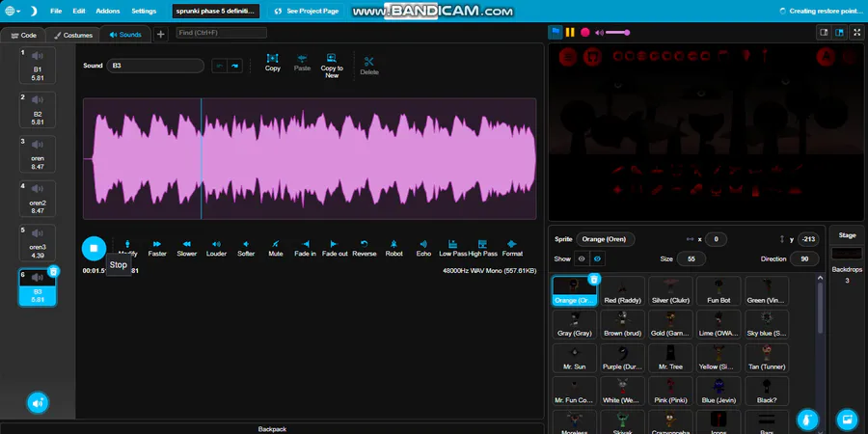Open the Addons menu
This screenshot has width=868, height=434.
click(x=107, y=11)
